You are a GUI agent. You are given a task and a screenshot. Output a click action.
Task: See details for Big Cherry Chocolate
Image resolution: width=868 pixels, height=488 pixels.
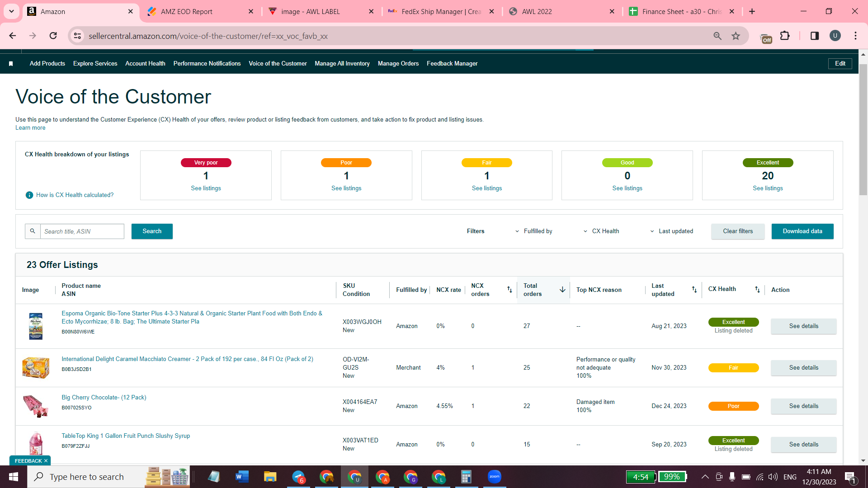coord(804,406)
